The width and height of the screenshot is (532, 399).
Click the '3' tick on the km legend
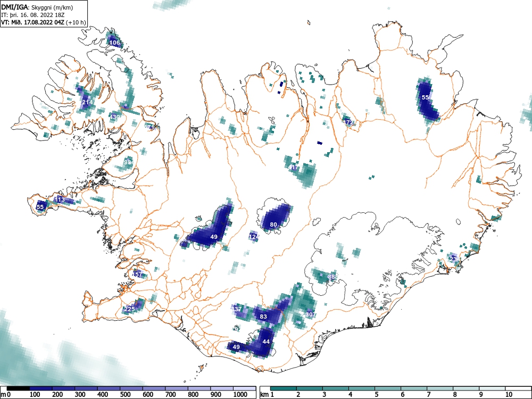pos(325,395)
